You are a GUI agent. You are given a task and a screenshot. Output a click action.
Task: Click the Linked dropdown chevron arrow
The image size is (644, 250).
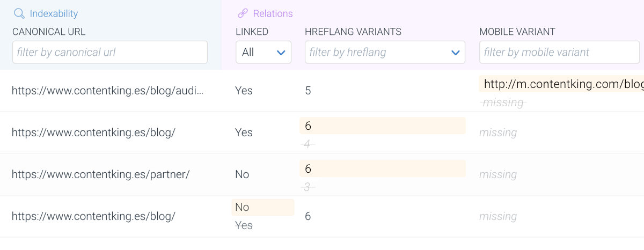[x=281, y=53]
